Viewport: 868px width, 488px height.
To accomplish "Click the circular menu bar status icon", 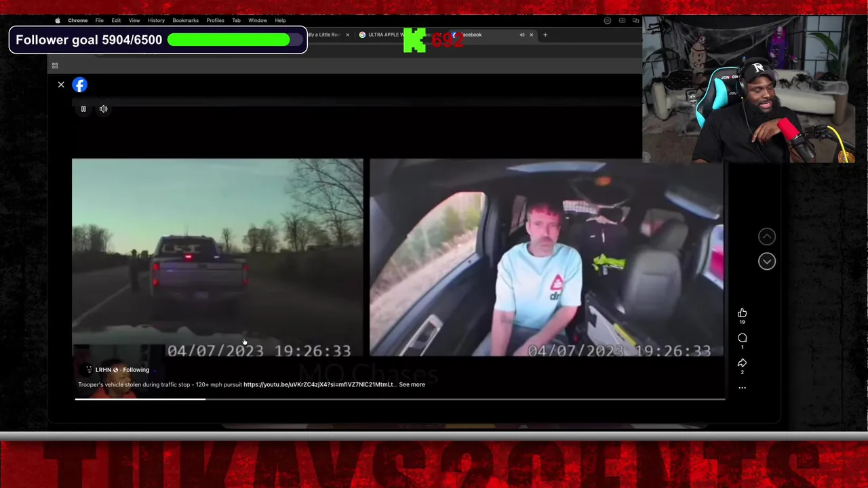I will 608,20.
